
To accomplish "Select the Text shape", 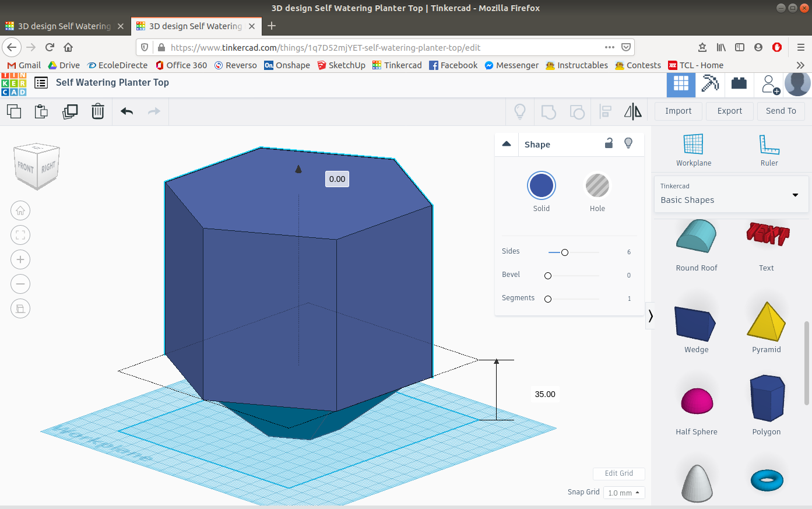I will click(767, 245).
